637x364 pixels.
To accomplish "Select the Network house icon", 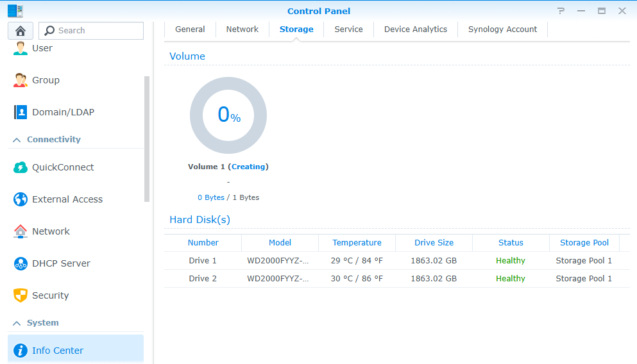I will 21,231.
